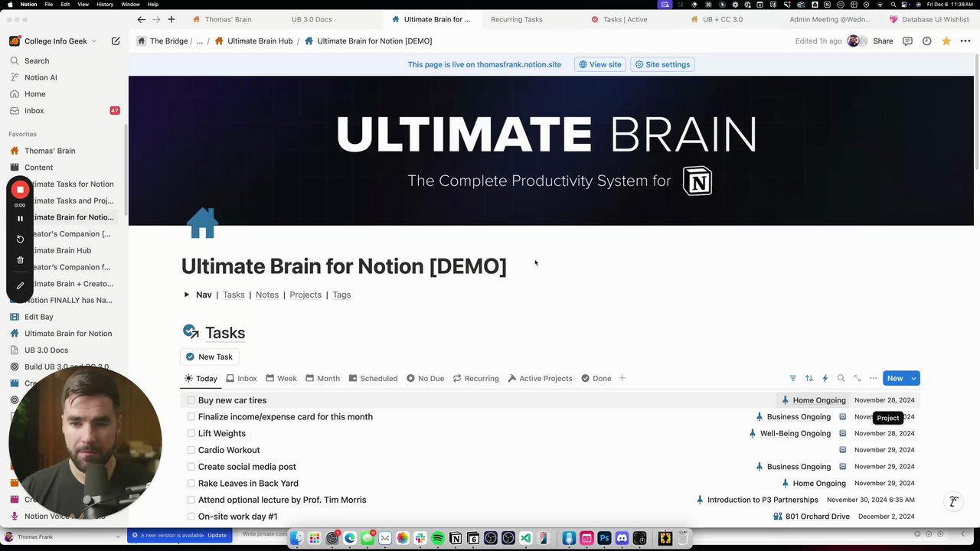Open the Scheduled view tab
The height and width of the screenshot is (551, 980).
373,378
